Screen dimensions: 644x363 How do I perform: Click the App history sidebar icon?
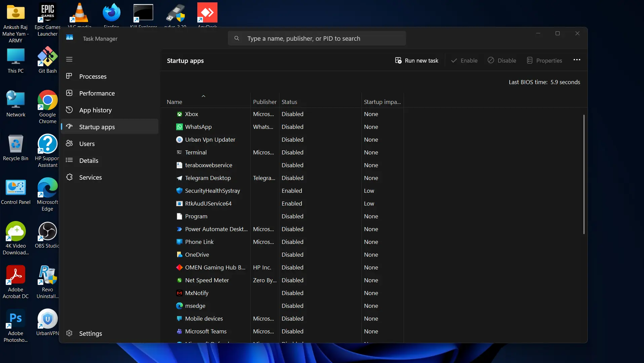(69, 110)
